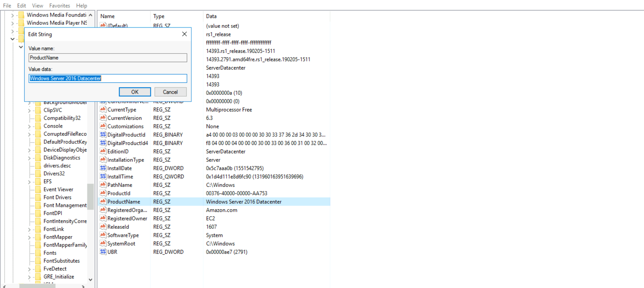Select the FontSubstitutes tree key
The height and width of the screenshot is (288, 644).
(62, 261)
